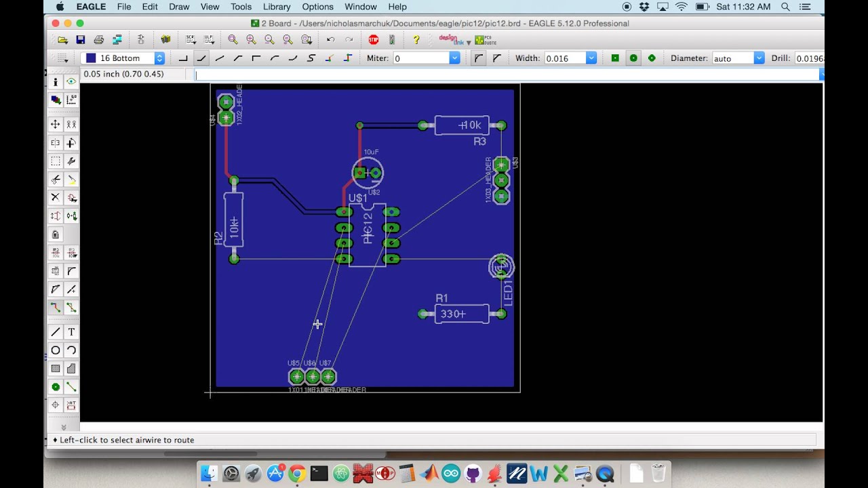The height and width of the screenshot is (488, 868).
Task: Select square via shape
Action: coord(615,58)
